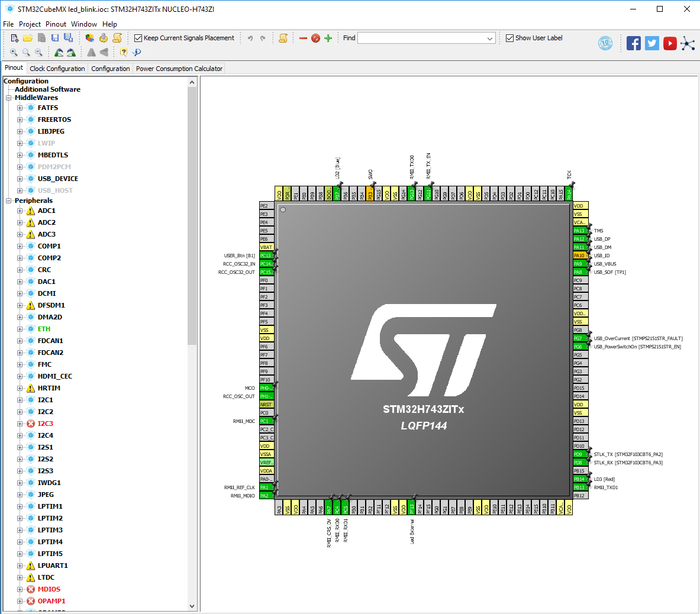Collapse the Peripherals tree group
The image size is (700, 614).
pos(8,201)
